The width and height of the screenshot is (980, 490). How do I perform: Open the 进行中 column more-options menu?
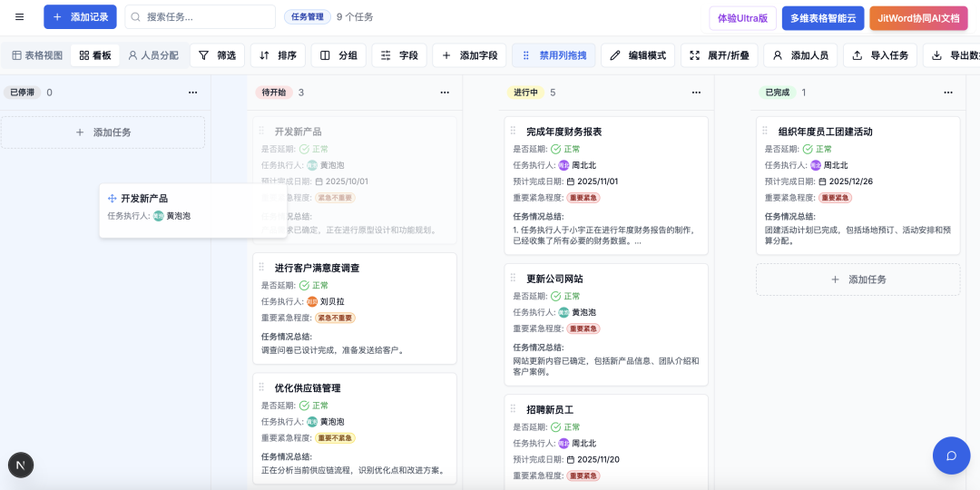(x=696, y=93)
